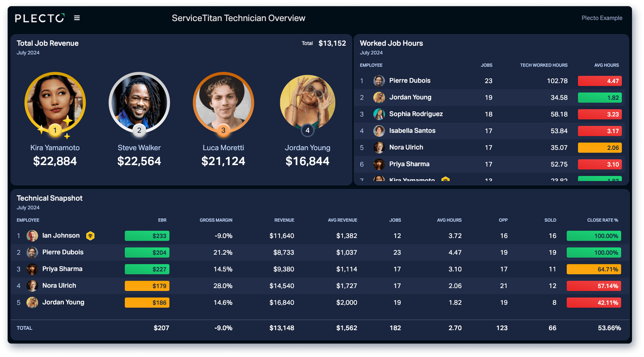Click Pierre Dubois's red 4.47 avg hours cell
Image resolution: width=644 pixels, height=357 pixels.
pyautogui.click(x=599, y=81)
